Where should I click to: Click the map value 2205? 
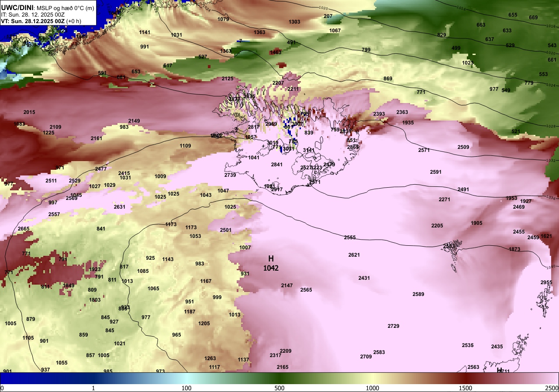[x=437, y=226]
